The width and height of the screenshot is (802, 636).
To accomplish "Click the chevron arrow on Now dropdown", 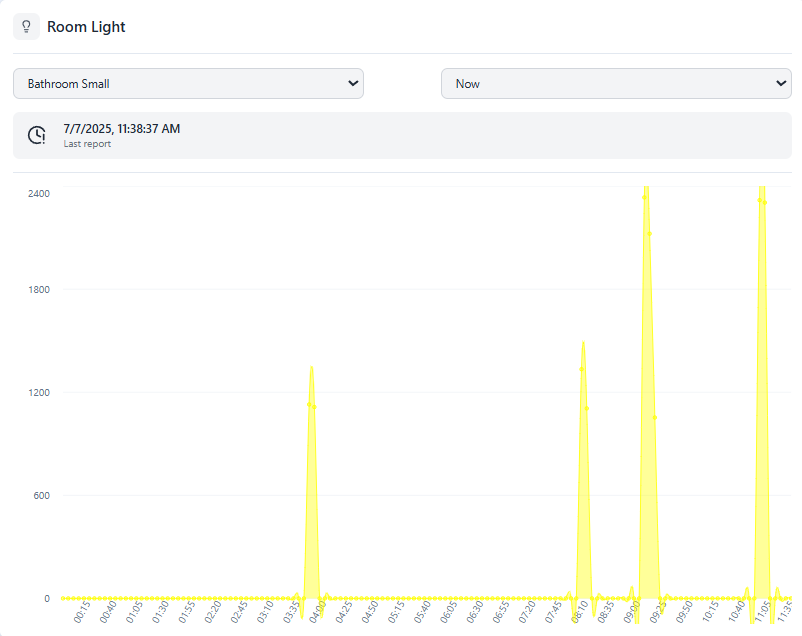I will click(780, 84).
